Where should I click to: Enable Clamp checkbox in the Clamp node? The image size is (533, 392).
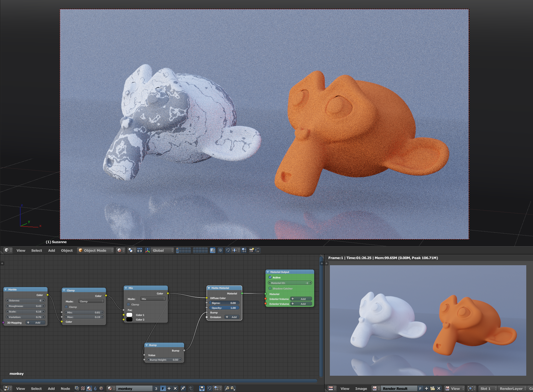coord(66,307)
